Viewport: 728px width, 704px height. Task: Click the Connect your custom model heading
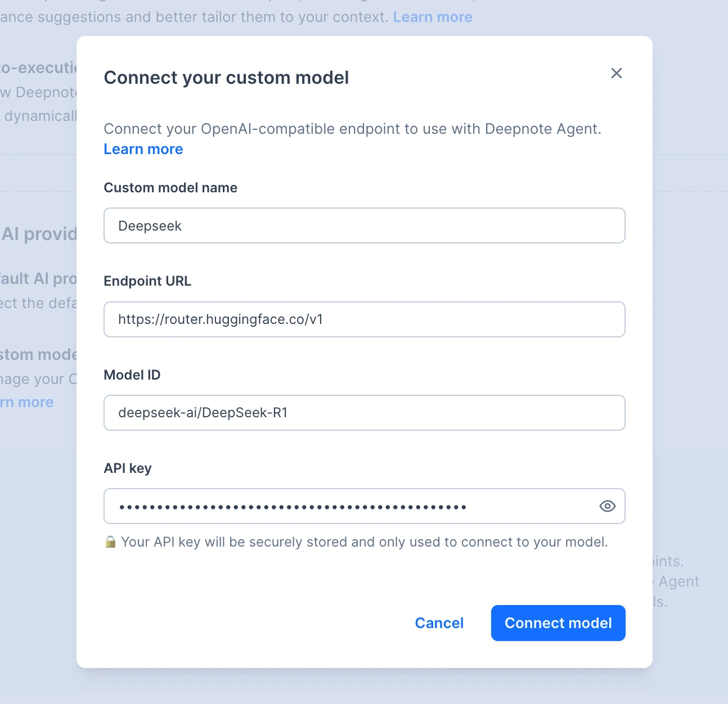(x=226, y=78)
